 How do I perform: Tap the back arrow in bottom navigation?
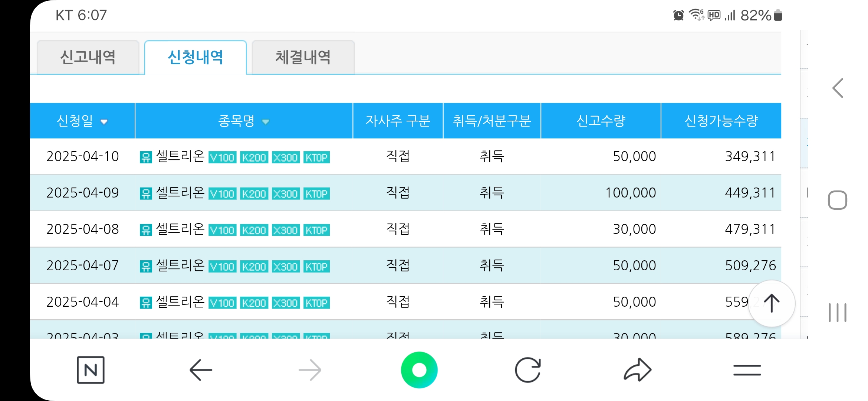[201, 369]
